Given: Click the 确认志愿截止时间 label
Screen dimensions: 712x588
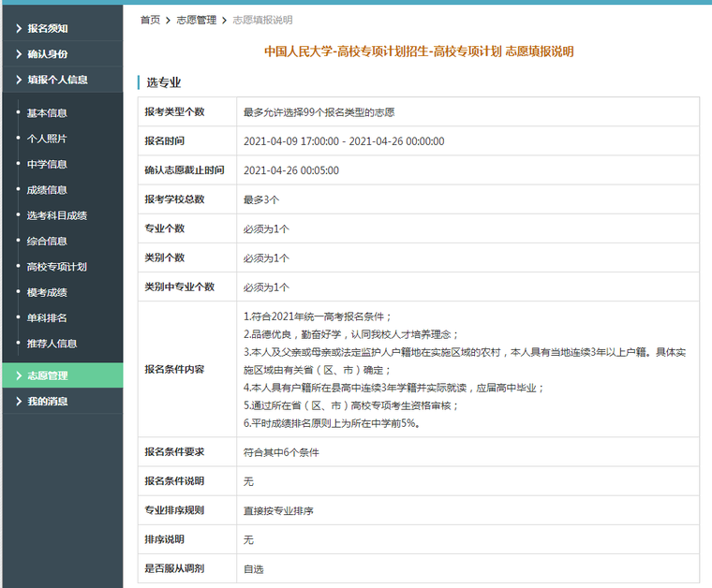Looking at the screenshot, I should coord(185,169).
